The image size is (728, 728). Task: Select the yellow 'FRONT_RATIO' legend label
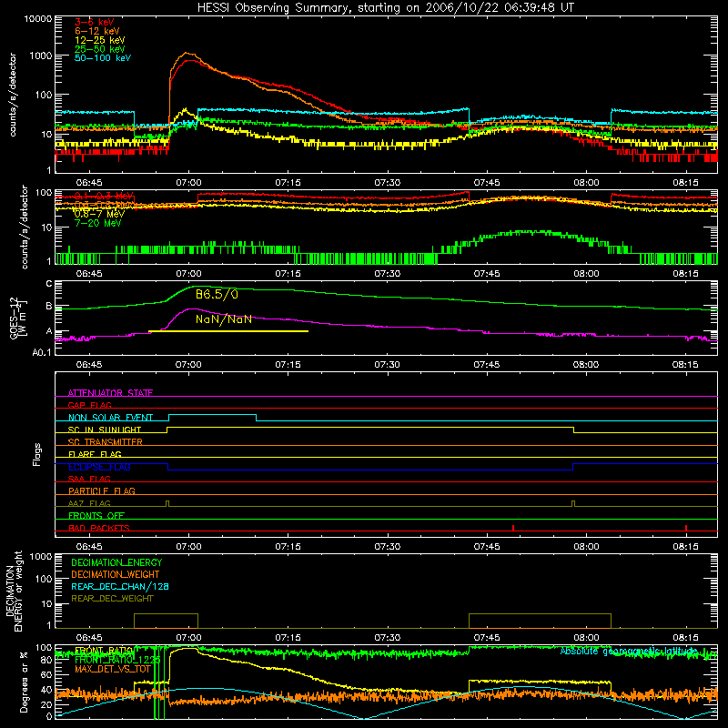point(104,651)
